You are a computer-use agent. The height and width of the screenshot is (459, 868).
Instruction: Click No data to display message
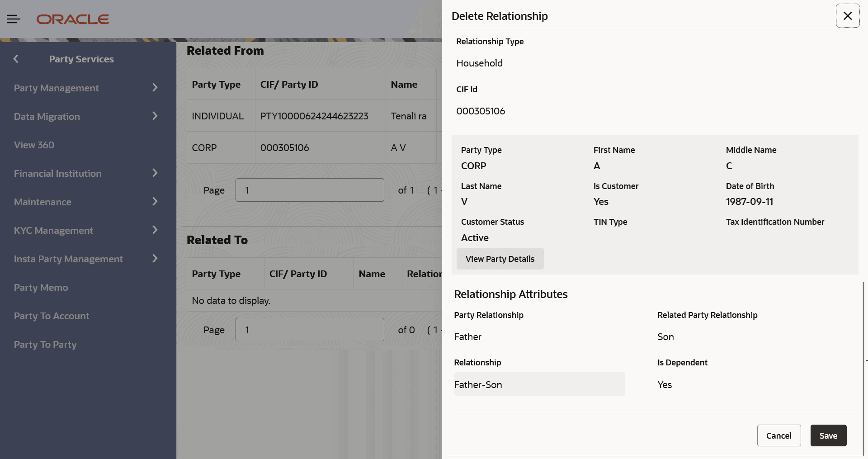coord(231,301)
